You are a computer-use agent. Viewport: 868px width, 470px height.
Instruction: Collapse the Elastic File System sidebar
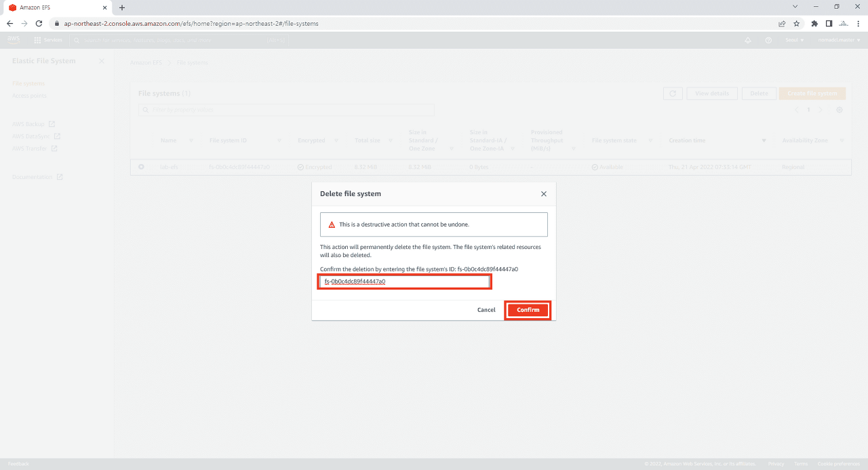(x=102, y=61)
